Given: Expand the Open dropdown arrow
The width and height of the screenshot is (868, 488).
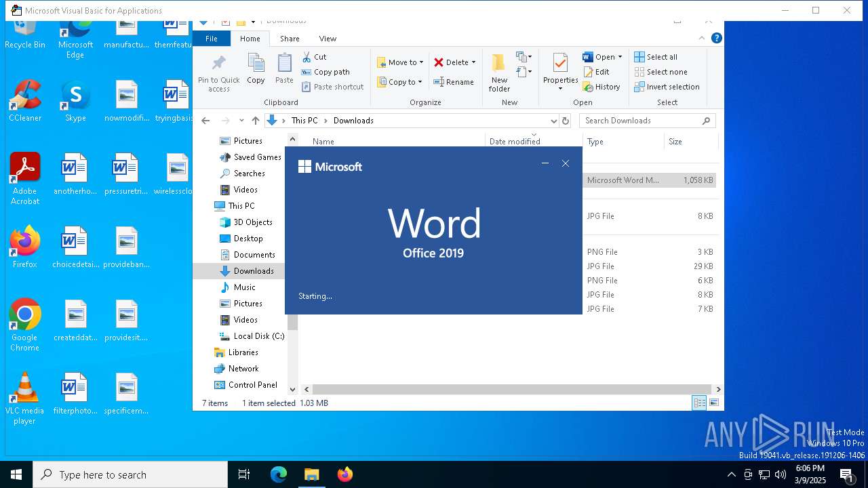Looking at the screenshot, I should tap(620, 57).
